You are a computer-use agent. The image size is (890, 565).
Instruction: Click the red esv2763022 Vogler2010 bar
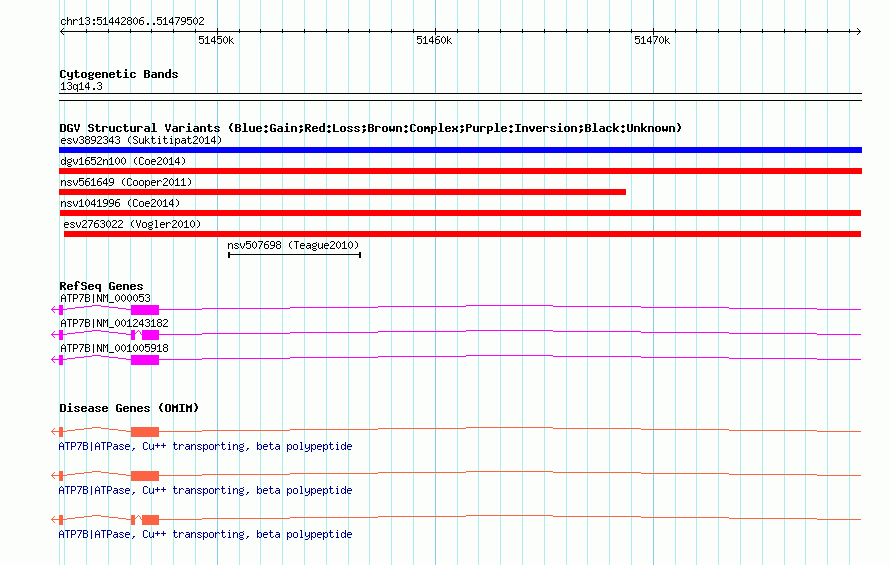[x=462, y=234]
